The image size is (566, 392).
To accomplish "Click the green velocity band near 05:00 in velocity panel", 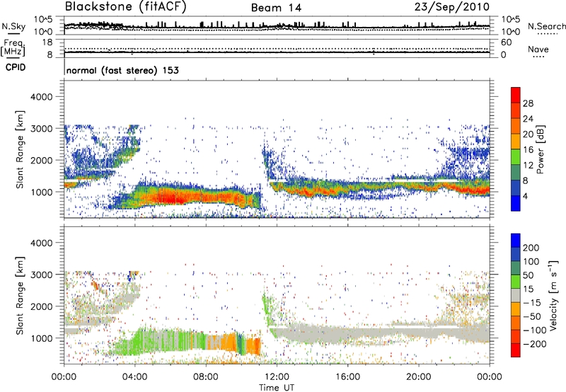I will coord(151,341).
